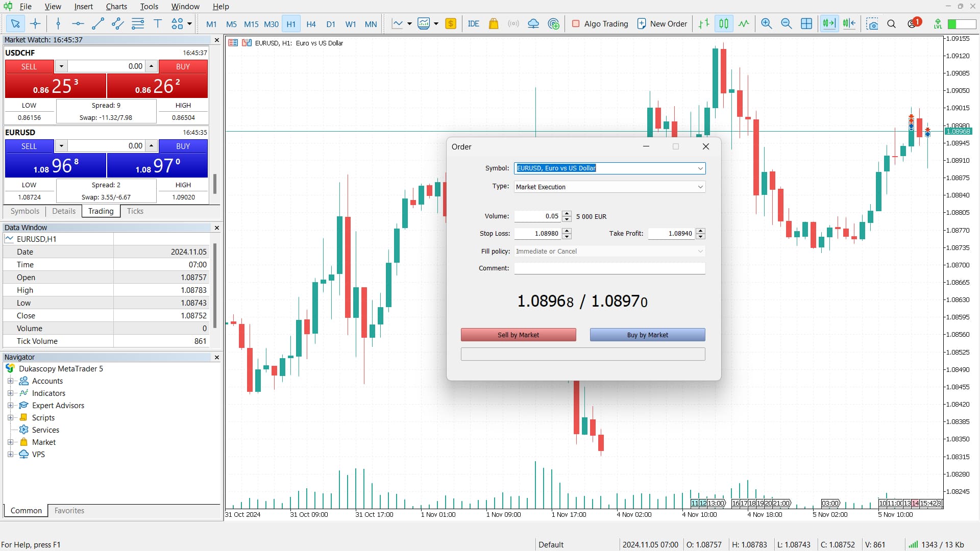Open the Tools menu
The height and width of the screenshot is (551, 980).
pyautogui.click(x=149, y=7)
